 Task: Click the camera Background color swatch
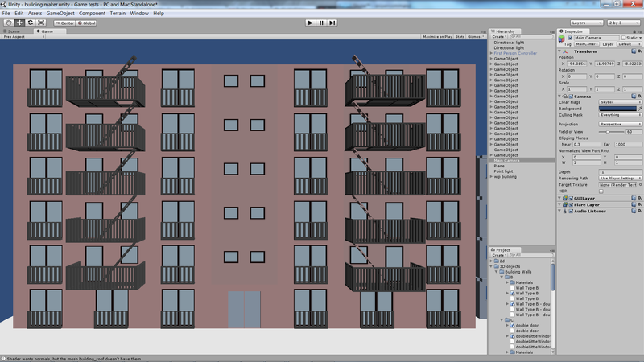point(617,109)
